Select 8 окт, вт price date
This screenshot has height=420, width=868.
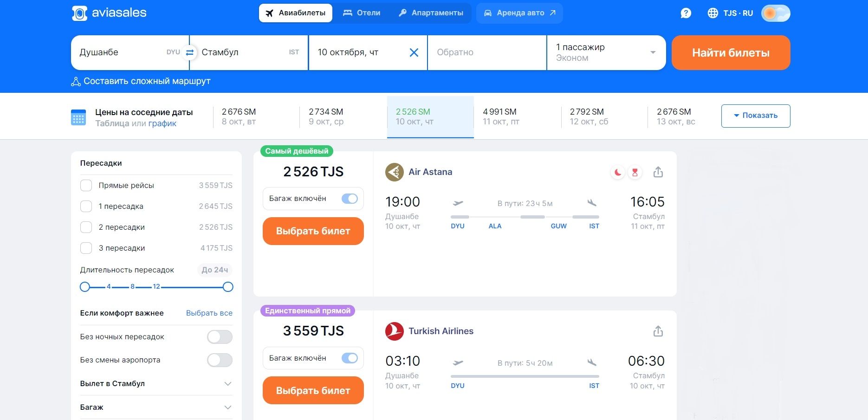[x=256, y=116]
